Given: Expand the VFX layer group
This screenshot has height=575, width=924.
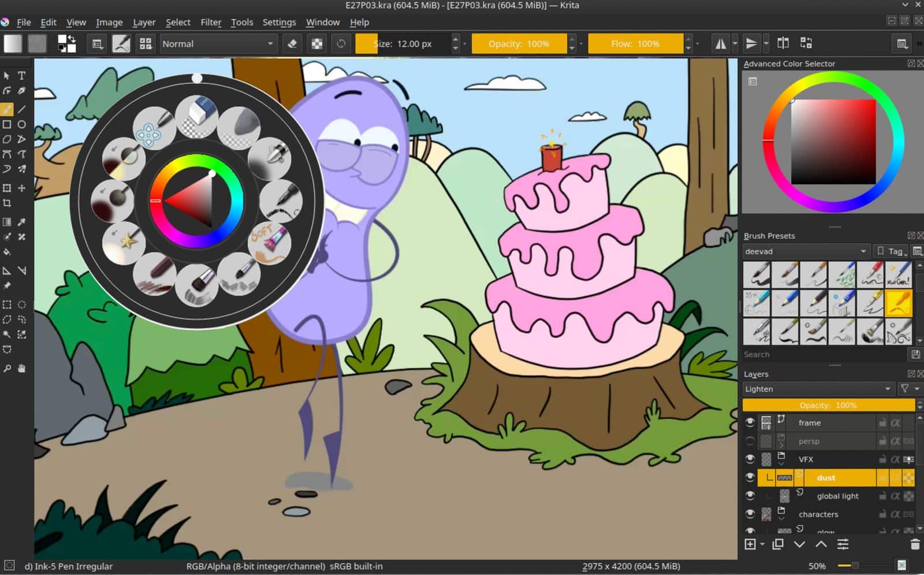Looking at the screenshot, I should (x=781, y=463).
